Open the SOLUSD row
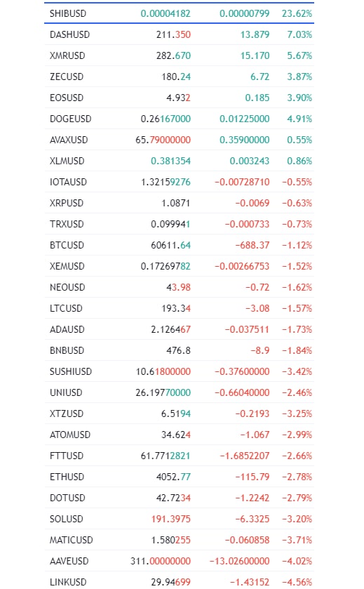The image size is (364, 589). [x=179, y=518]
